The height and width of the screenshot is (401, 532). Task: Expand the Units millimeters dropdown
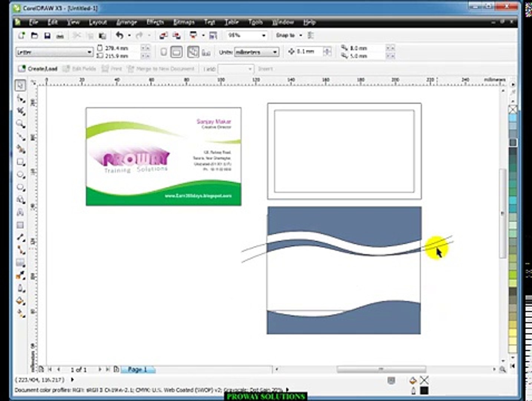tap(275, 52)
